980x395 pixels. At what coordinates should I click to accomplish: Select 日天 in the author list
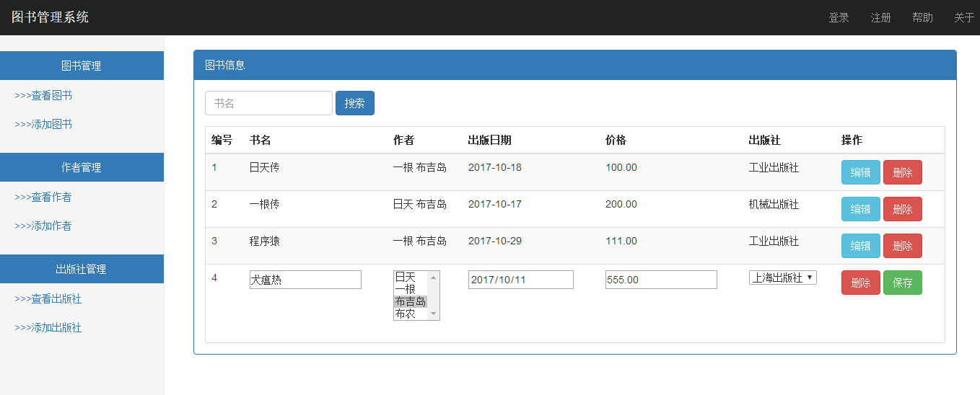pyautogui.click(x=411, y=277)
